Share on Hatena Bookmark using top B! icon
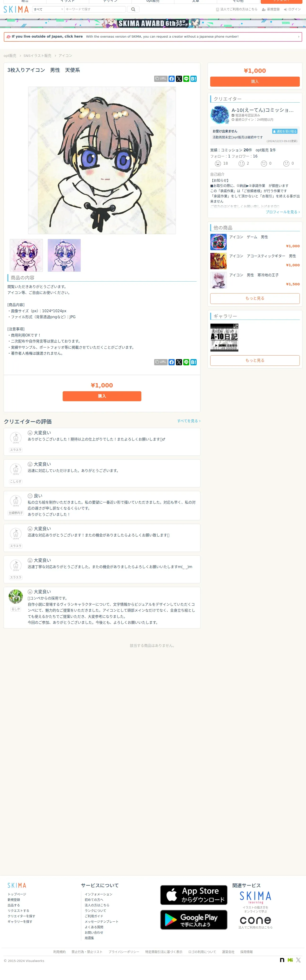The width and height of the screenshot is (306, 980). tap(193, 79)
